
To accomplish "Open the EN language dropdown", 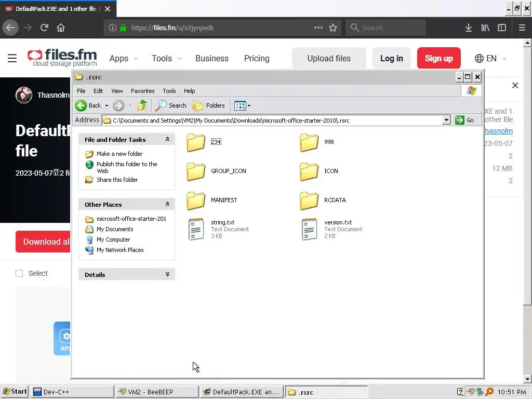I will click(490, 58).
